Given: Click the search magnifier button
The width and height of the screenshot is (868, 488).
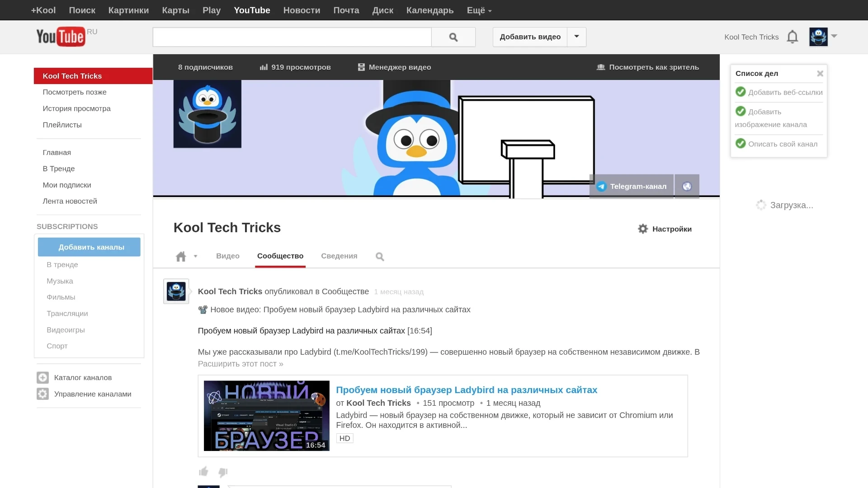Looking at the screenshot, I should 453,37.
